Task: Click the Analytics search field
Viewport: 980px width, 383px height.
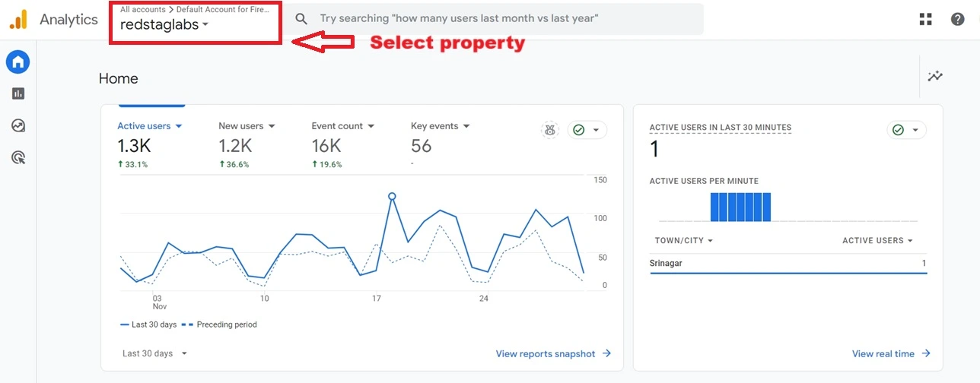Action: (x=495, y=18)
